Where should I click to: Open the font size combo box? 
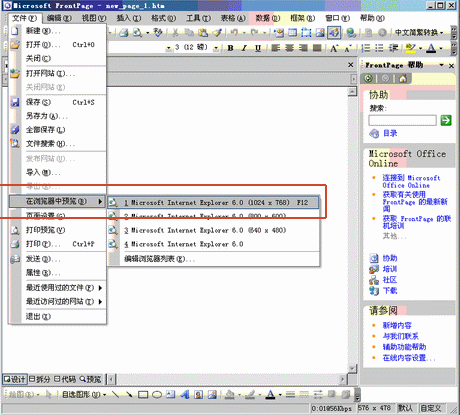click(216, 49)
